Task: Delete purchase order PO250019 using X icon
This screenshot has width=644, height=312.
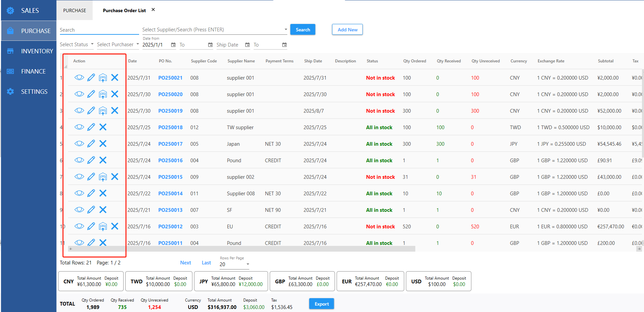Action: pyautogui.click(x=115, y=111)
